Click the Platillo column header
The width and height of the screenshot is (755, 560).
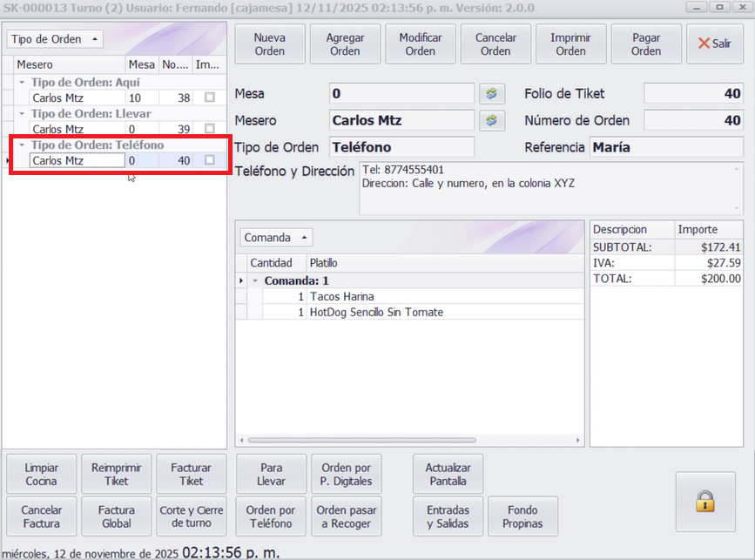(444, 262)
